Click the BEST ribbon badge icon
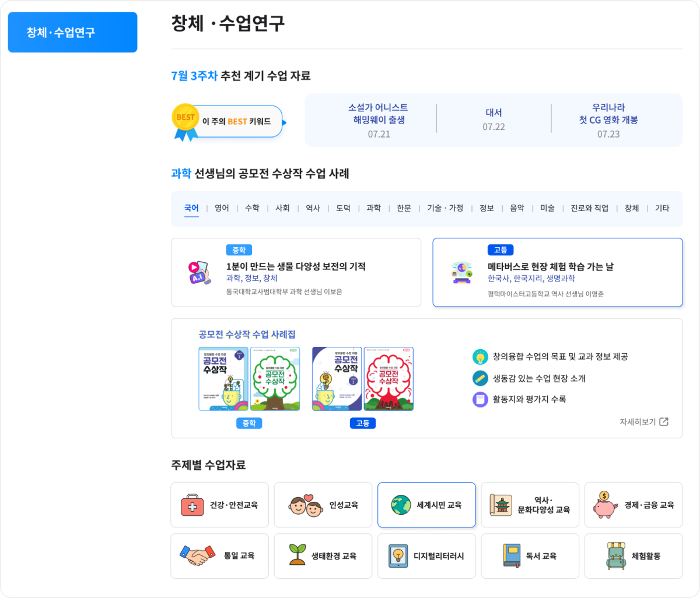The width and height of the screenshot is (700, 598). [x=185, y=122]
